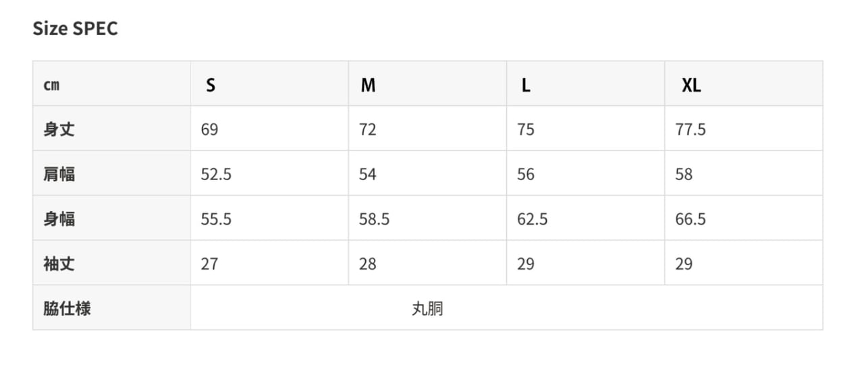Click the 脇仕様 row label
The image size is (868, 375).
(67, 309)
